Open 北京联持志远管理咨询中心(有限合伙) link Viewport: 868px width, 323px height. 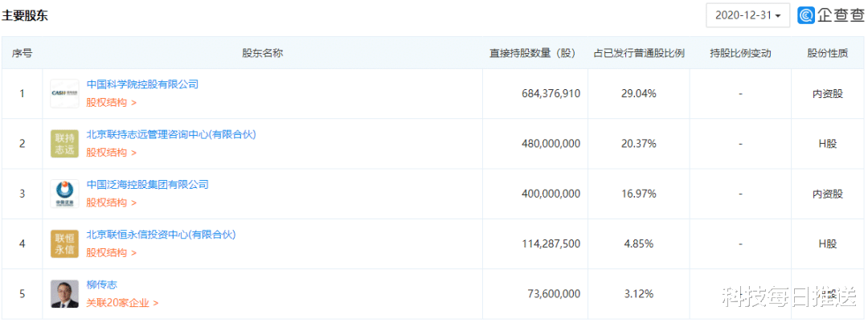(x=171, y=134)
